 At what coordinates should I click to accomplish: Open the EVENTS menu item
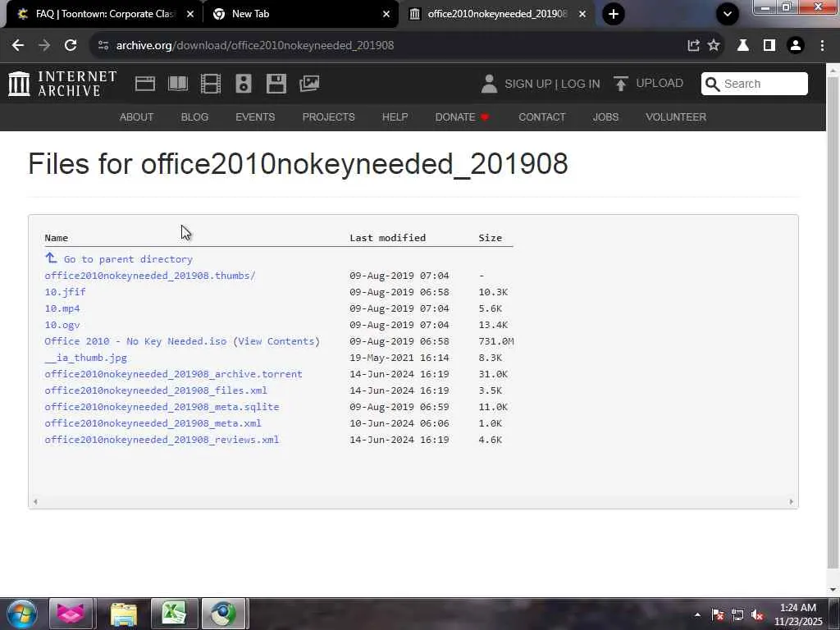click(255, 117)
